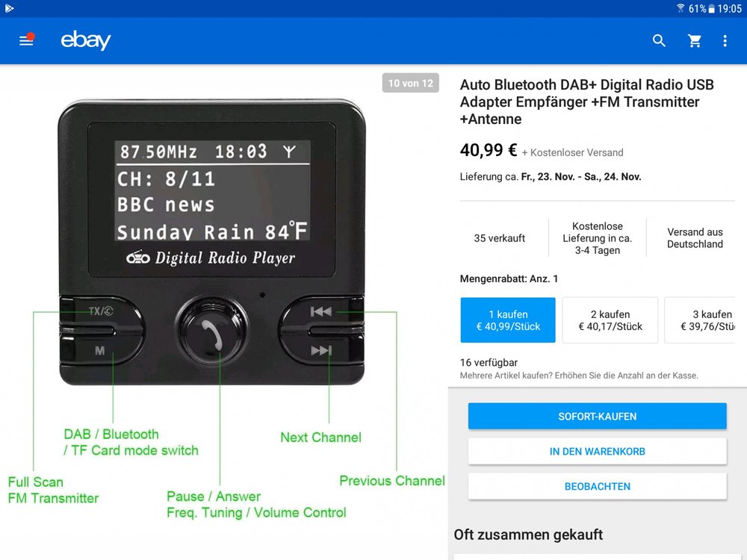Select the 1 kaufen quantity option
The width and height of the screenshot is (747, 560).
click(x=508, y=320)
